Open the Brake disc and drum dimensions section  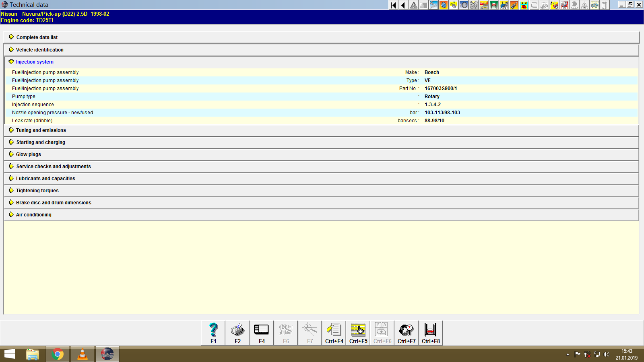tap(53, 202)
